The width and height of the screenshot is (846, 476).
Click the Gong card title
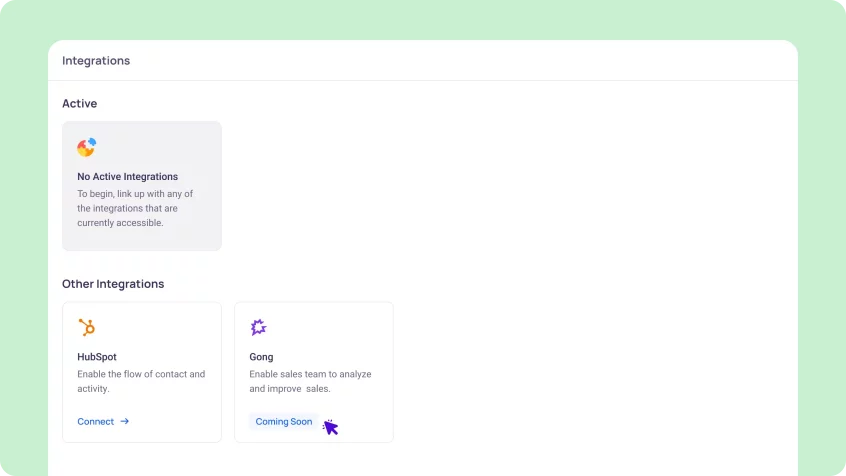[x=261, y=357]
